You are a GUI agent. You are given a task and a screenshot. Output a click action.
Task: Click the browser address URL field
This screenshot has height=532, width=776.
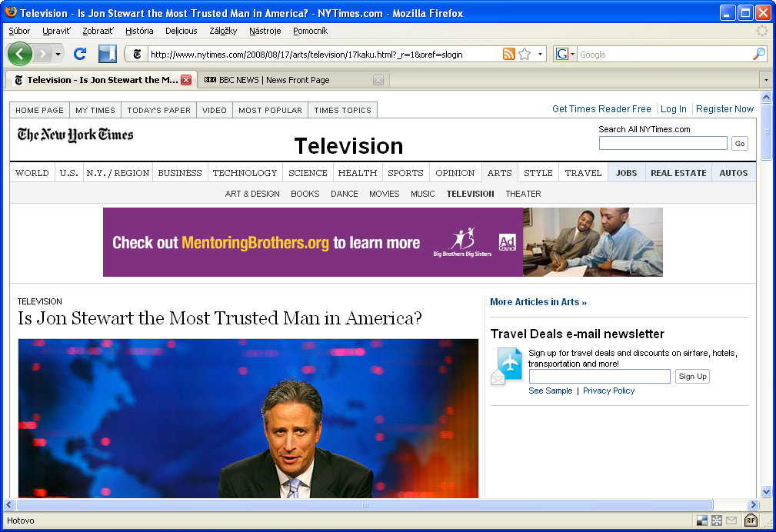point(324,54)
